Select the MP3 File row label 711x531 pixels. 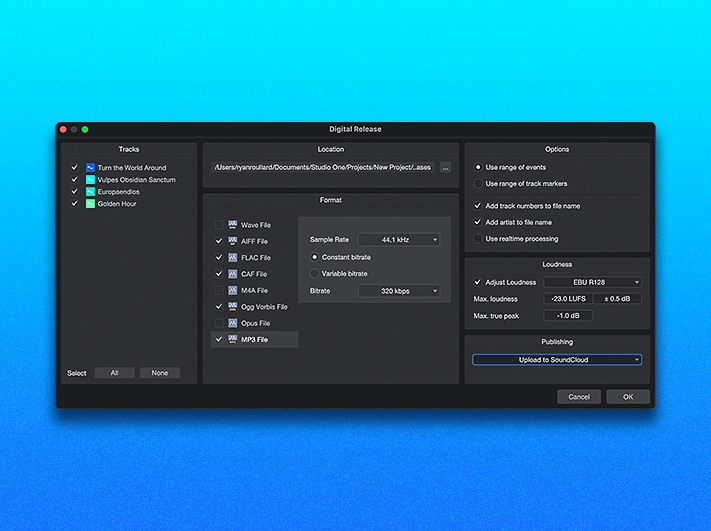[x=254, y=340]
